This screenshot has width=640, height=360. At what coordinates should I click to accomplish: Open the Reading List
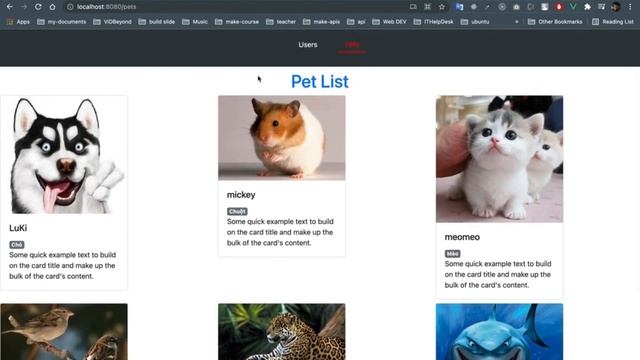coord(613,22)
